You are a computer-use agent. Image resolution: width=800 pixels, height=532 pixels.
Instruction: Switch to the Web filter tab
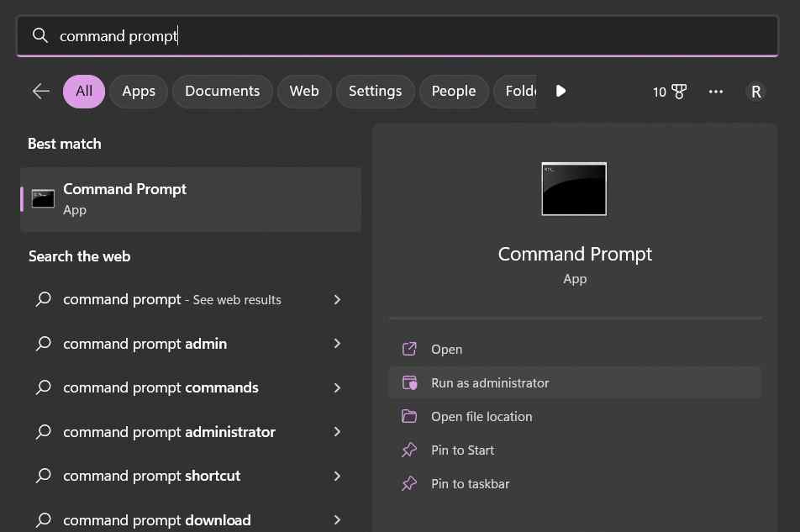coord(304,92)
